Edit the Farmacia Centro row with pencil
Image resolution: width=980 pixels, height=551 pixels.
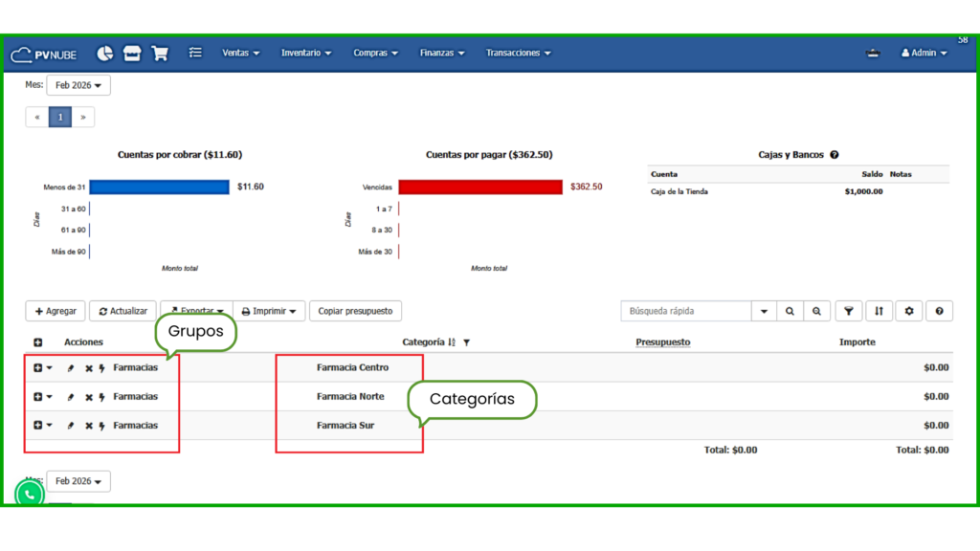[x=71, y=368]
